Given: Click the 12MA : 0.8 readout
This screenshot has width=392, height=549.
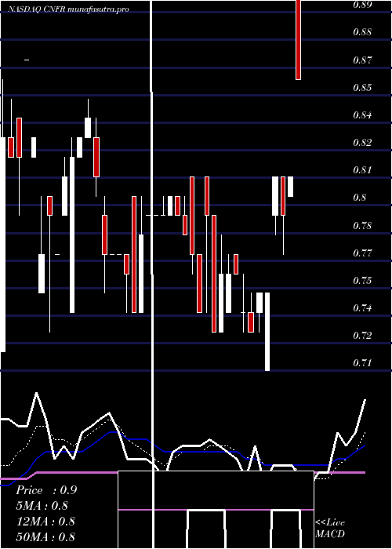Looking at the screenshot, I should [x=45, y=522].
